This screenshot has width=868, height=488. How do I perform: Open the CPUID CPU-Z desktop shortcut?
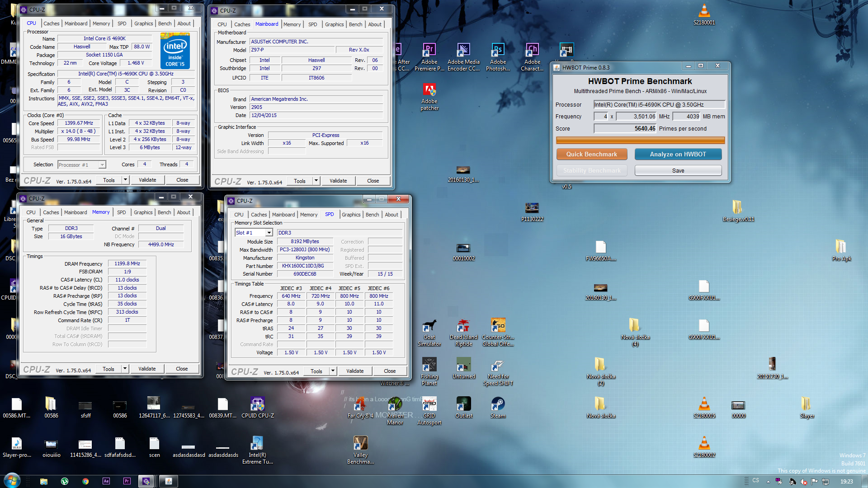257,408
